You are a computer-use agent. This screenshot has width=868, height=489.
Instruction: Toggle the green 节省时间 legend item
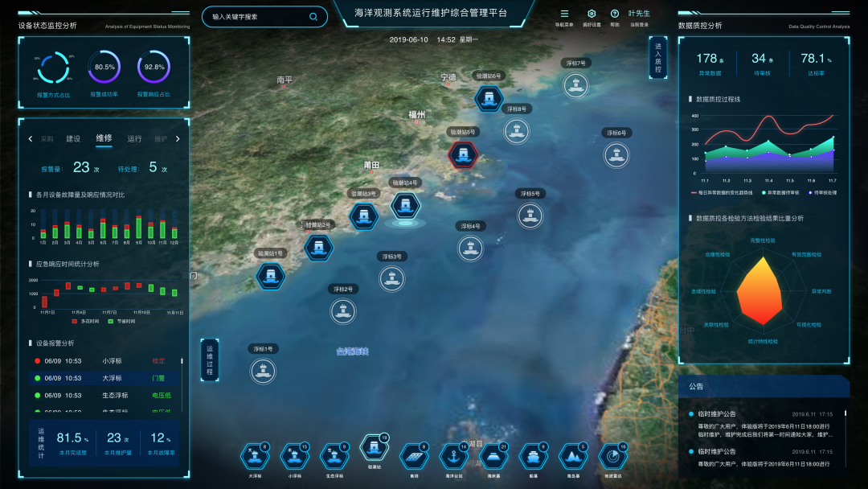(x=121, y=321)
